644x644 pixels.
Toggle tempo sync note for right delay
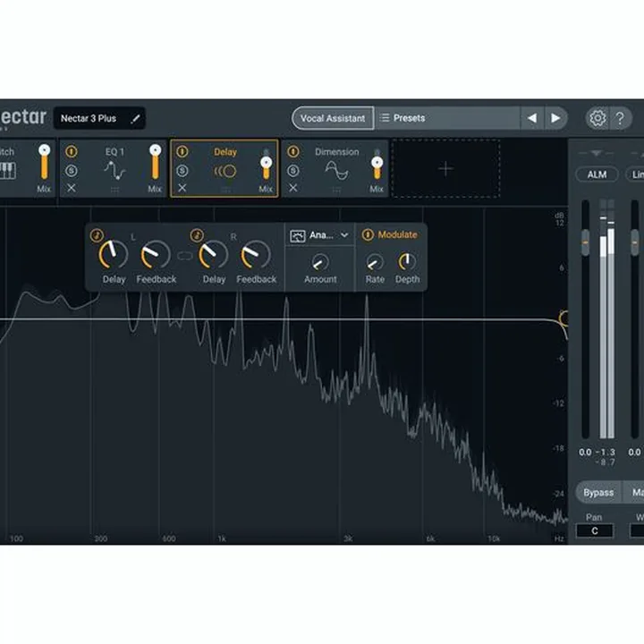[x=197, y=235]
